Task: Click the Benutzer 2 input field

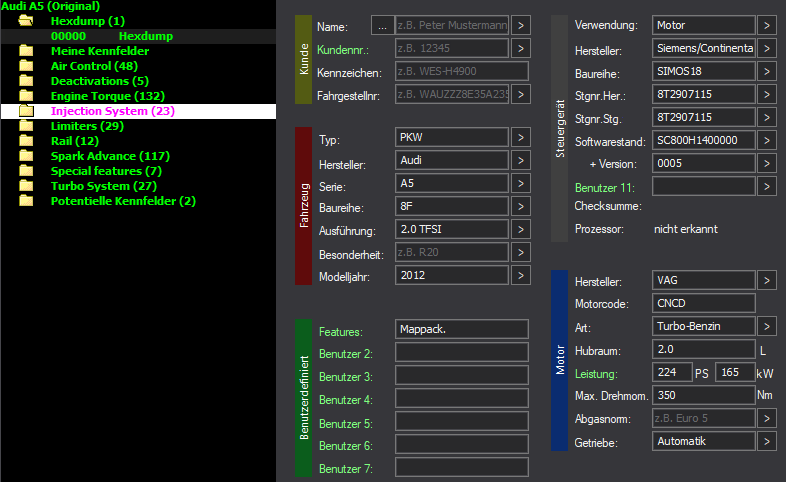Action: click(462, 352)
